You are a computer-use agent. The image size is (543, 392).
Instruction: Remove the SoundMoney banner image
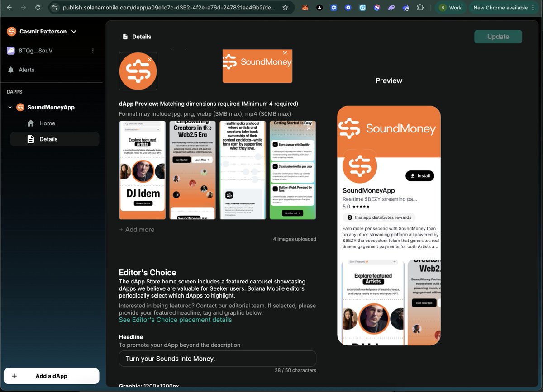(285, 53)
